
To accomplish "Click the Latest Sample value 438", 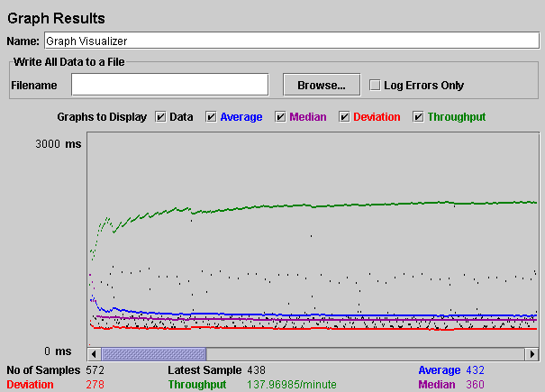I will (256, 370).
